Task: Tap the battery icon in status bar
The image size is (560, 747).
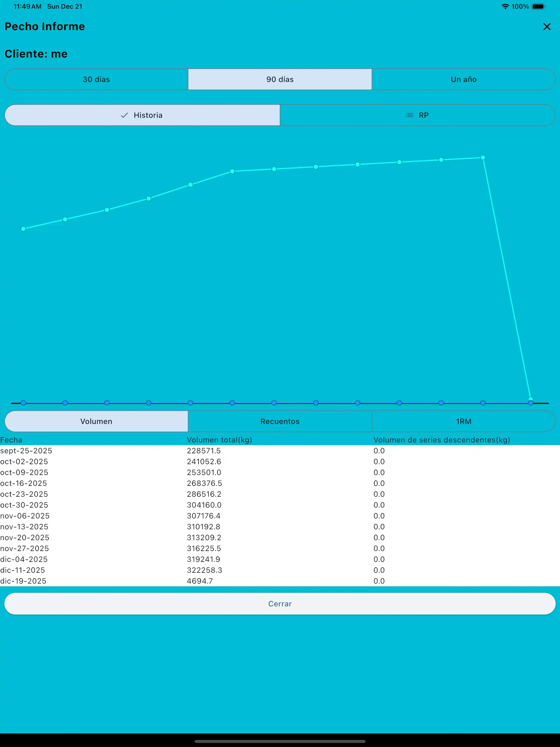Action: pyautogui.click(x=538, y=7)
